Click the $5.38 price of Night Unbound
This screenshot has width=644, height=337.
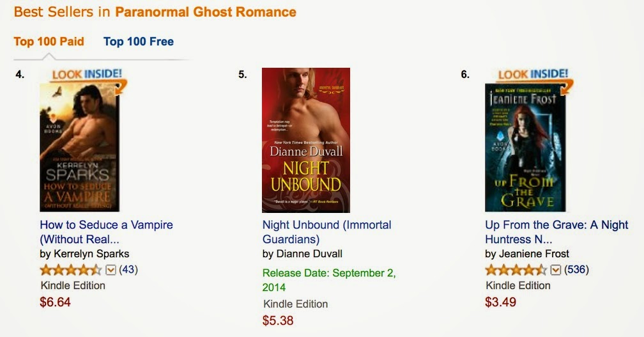(278, 320)
